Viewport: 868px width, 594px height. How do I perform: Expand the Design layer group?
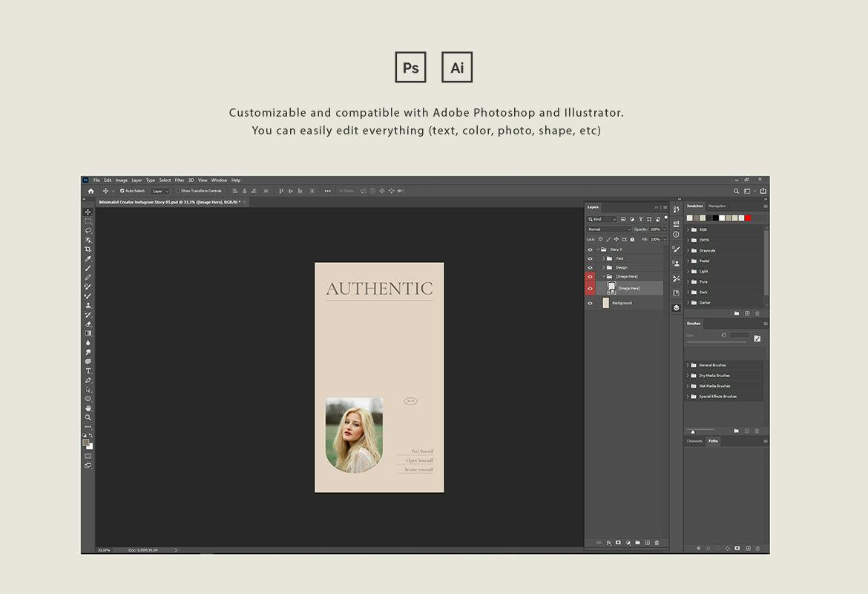[x=603, y=267]
